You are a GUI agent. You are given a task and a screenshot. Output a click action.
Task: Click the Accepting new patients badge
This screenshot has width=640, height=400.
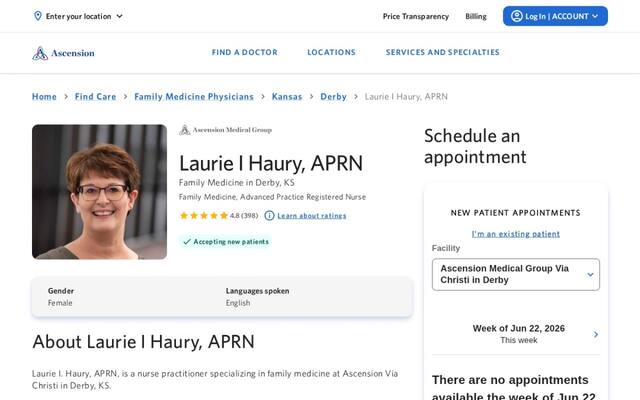tap(226, 242)
